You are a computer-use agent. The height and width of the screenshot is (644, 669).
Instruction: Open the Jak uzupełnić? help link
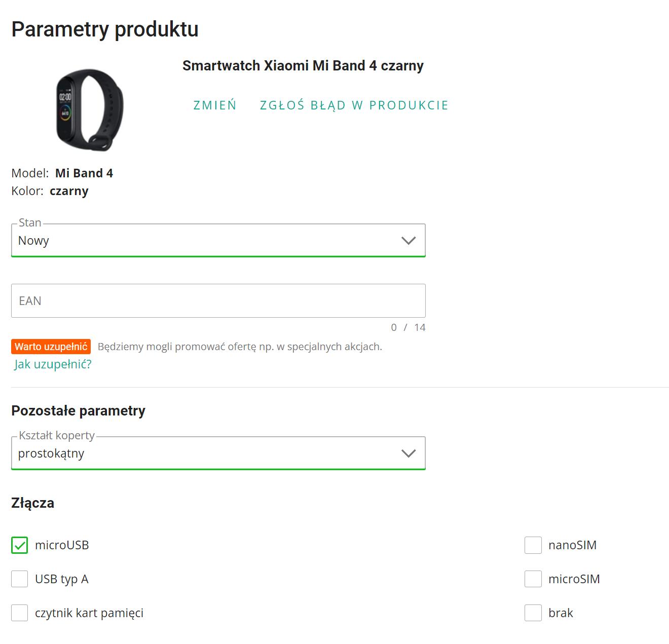(53, 364)
